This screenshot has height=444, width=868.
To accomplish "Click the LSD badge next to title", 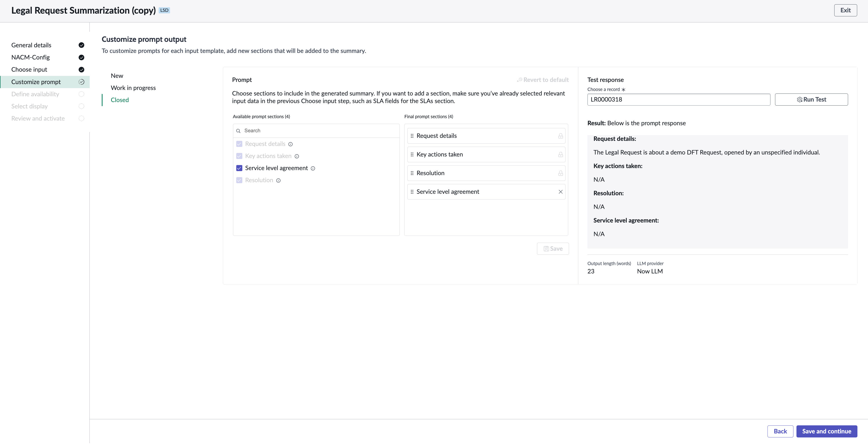I will [164, 10].
